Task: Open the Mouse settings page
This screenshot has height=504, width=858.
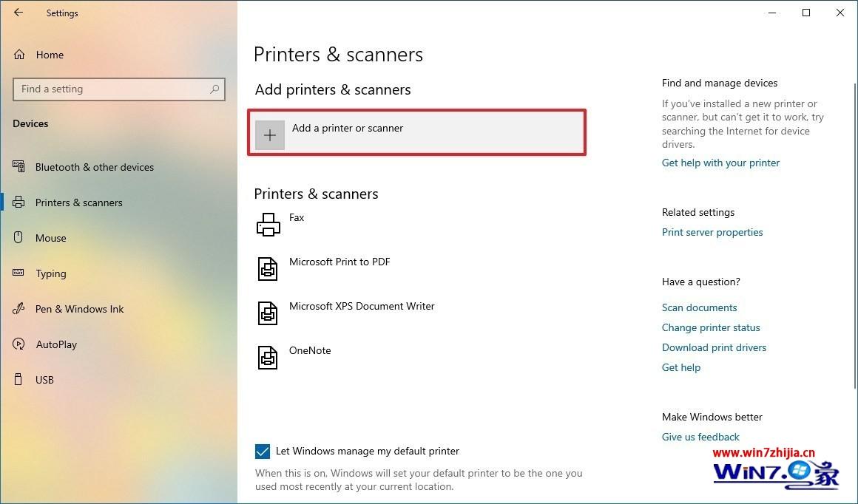Action: 51,239
